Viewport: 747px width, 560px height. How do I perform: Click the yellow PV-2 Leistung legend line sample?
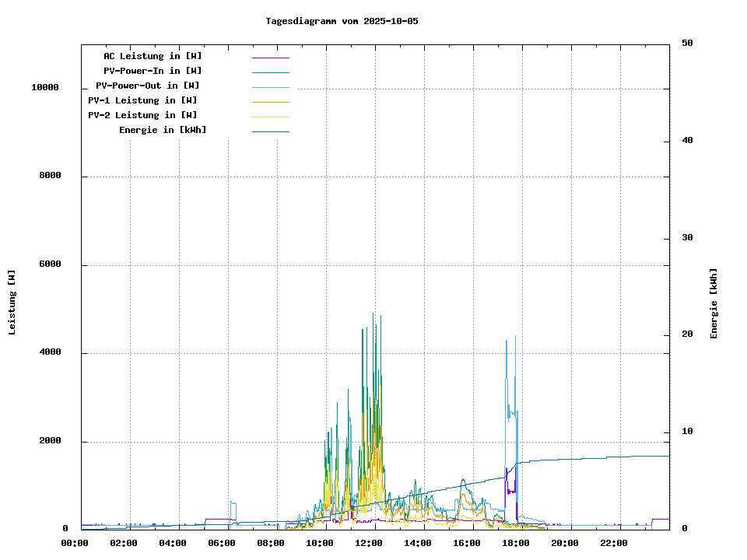[x=270, y=117]
